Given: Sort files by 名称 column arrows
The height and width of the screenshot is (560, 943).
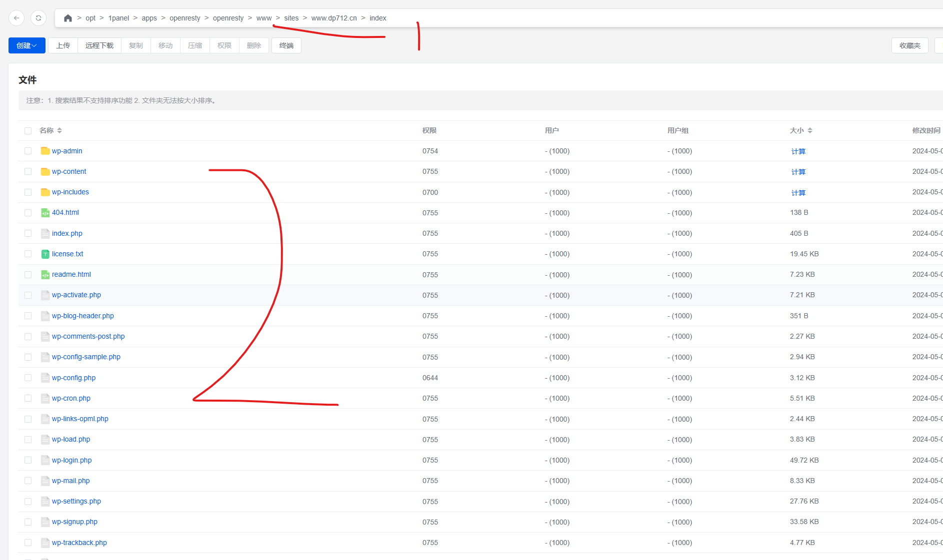Looking at the screenshot, I should 59,130.
